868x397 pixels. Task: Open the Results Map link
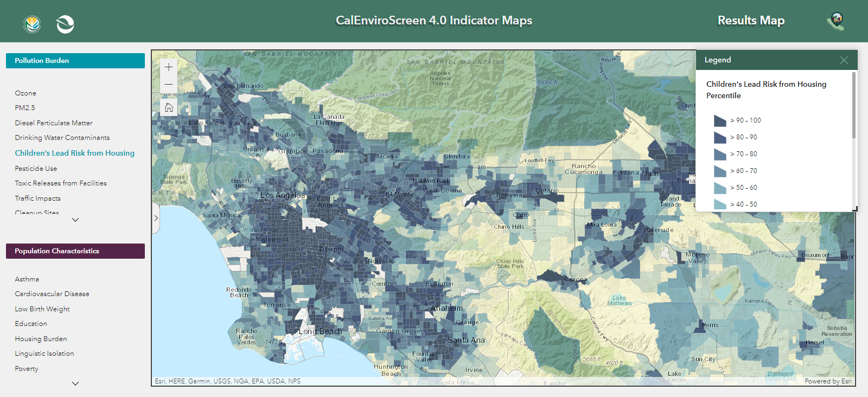pyautogui.click(x=751, y=21)
